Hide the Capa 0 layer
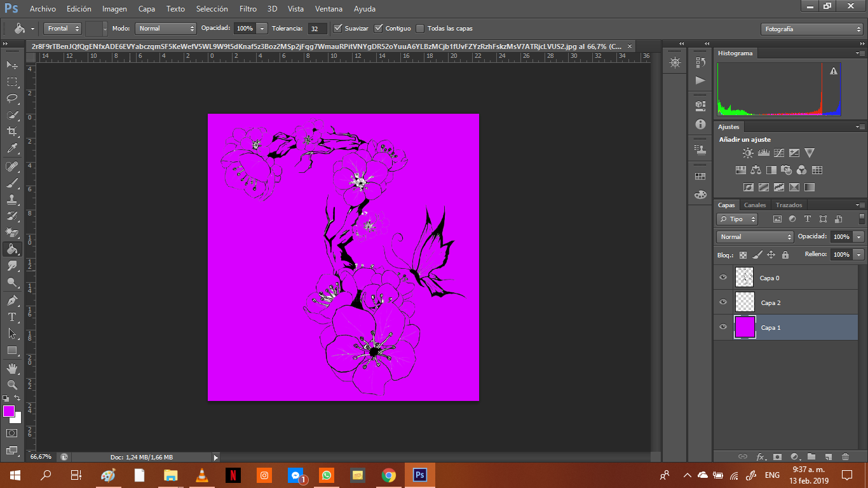This screenshot has height=488, width=868. (x=722, y=278)
